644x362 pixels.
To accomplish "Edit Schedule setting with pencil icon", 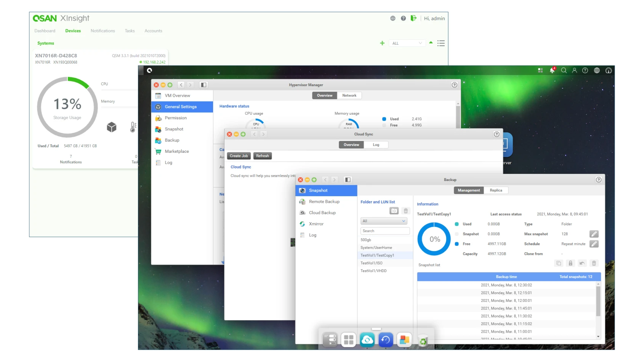I will tap(594, 244).
